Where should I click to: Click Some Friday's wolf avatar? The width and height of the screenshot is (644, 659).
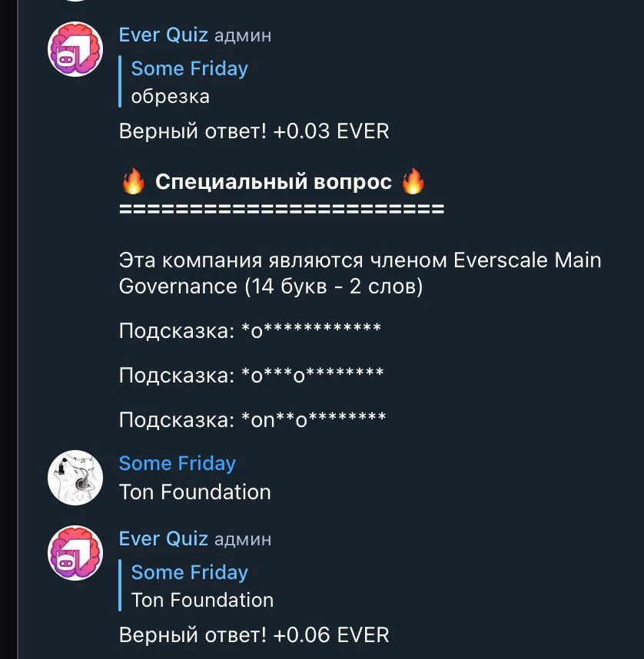tap(75, 478)
